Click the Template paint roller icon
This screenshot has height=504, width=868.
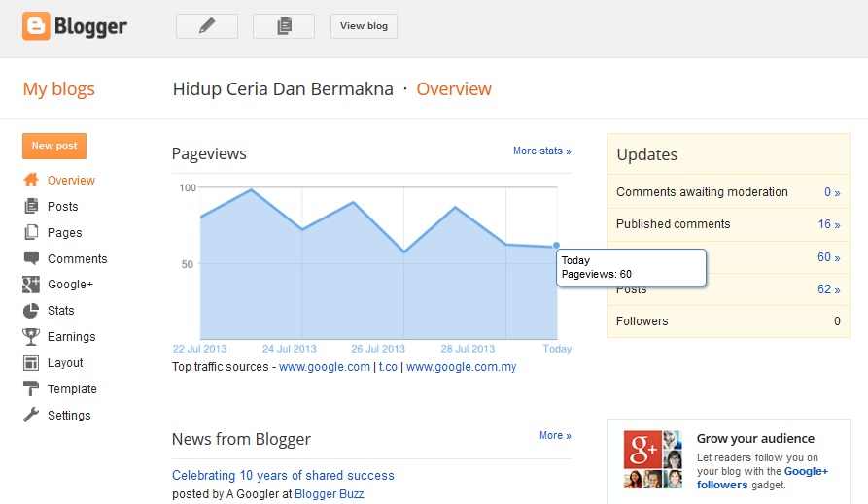[31, 389]
